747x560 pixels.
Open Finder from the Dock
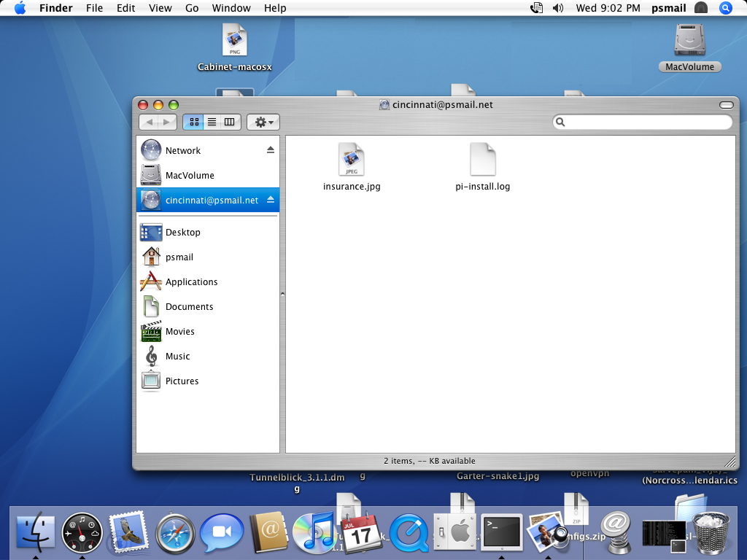click(x=35, y=532)
